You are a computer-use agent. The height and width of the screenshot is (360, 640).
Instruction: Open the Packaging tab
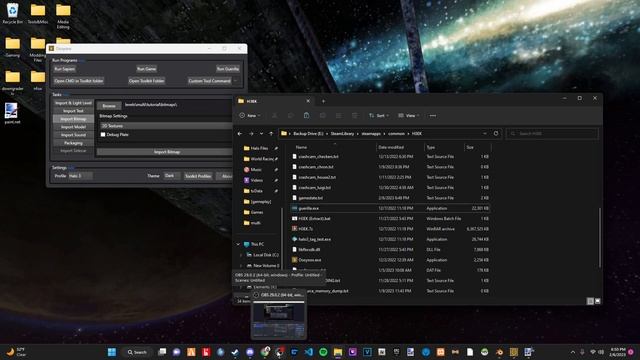tap(73, 143)
